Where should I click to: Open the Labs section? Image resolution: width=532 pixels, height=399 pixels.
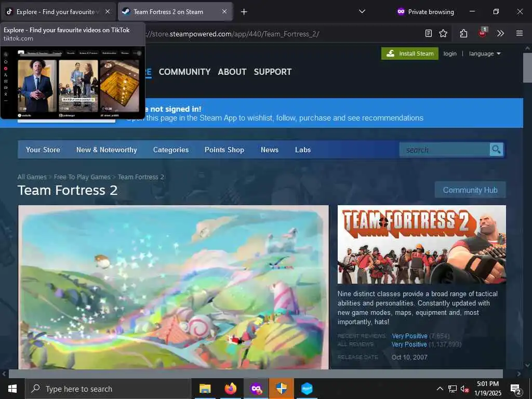click(303, 150)
